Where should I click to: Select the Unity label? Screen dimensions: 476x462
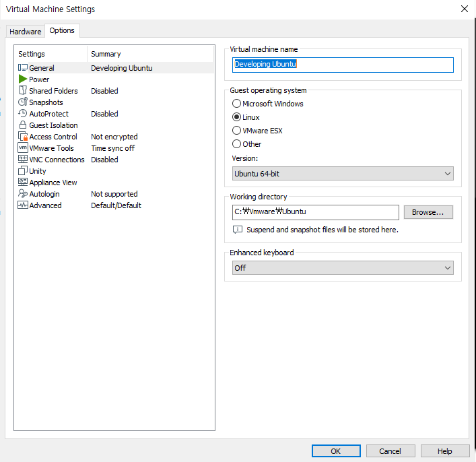(37, 171)
